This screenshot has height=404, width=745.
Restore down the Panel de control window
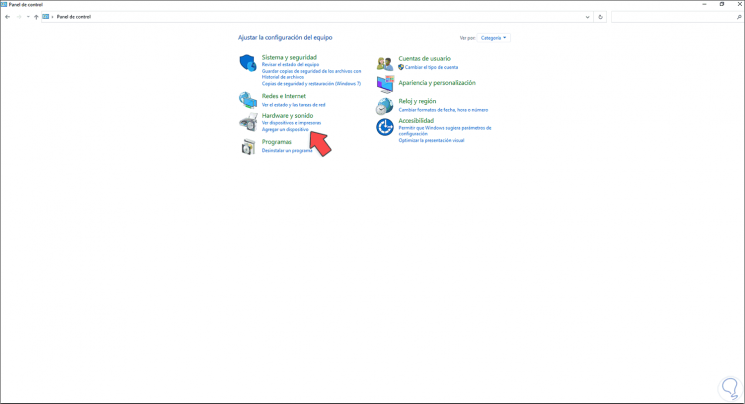[722, 4]
